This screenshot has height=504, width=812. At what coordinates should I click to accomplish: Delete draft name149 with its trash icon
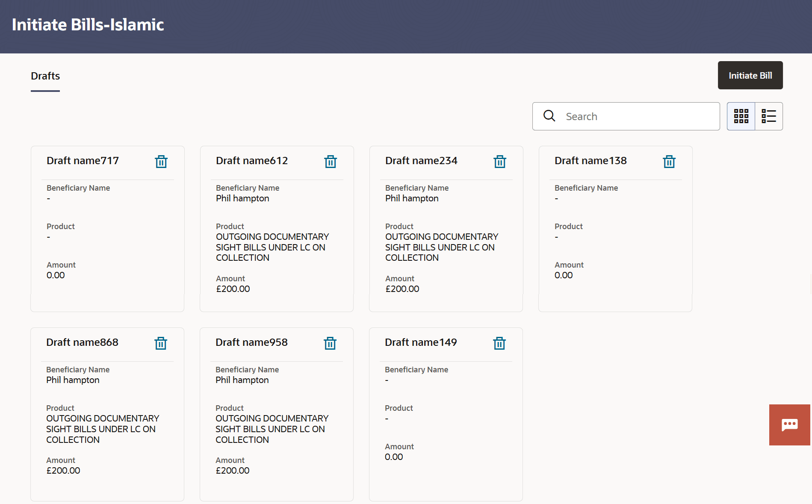(x=499, y=343)
